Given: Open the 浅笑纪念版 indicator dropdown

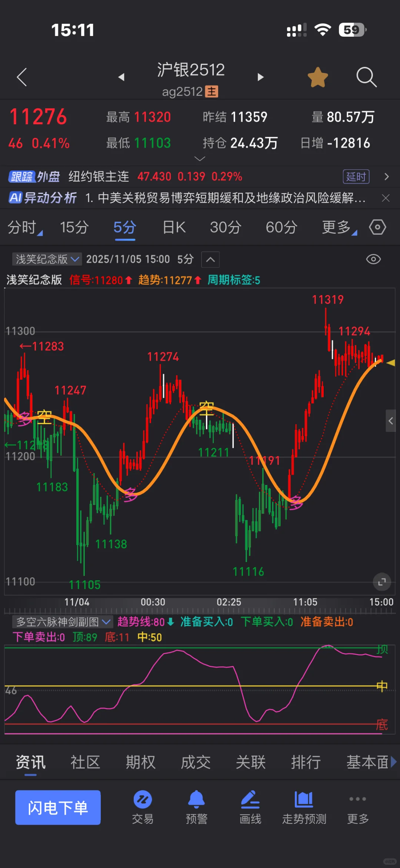Looking at the screenshot, I should coord(47,259).
